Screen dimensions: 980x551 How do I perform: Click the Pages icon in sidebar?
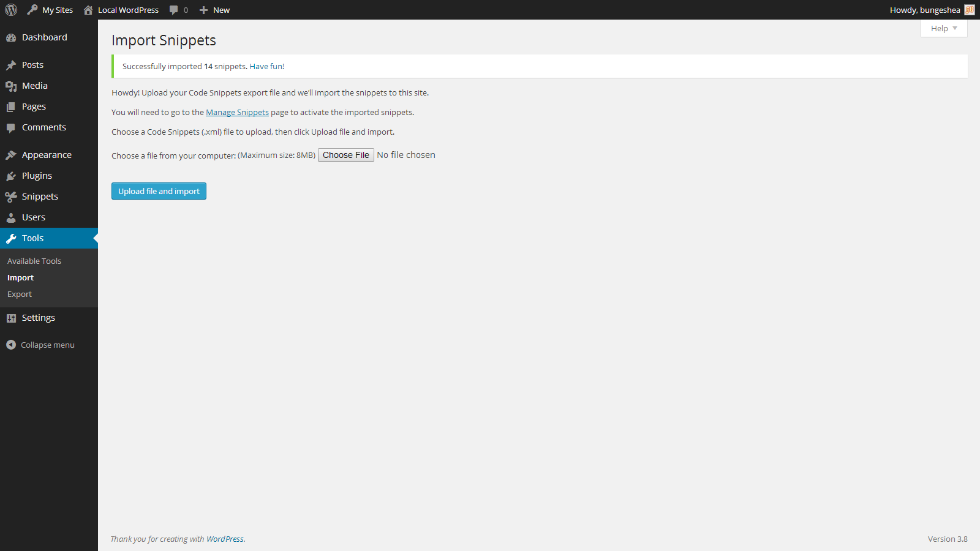pyautogui.click(x=11, y=107)
